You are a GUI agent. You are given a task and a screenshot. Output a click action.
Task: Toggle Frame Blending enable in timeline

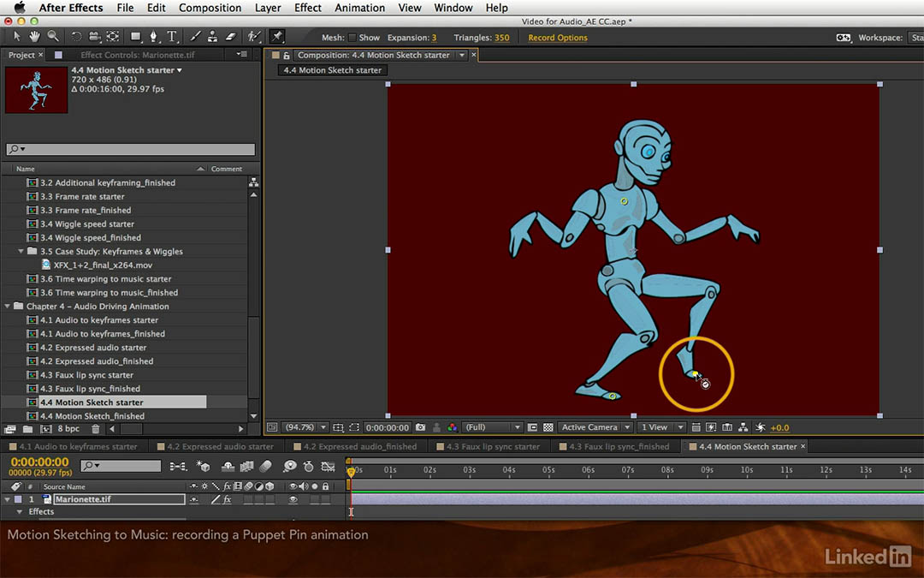tap(247, 466)
